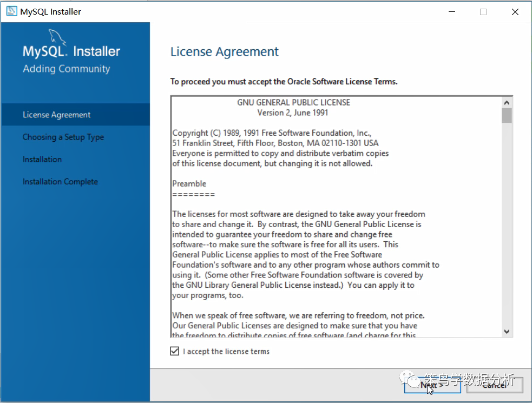The height and width of the screenshot is (403, 532).
Task: Click the license text scroll down arrow
Action: pyautogui.click(x=507, y=332)
